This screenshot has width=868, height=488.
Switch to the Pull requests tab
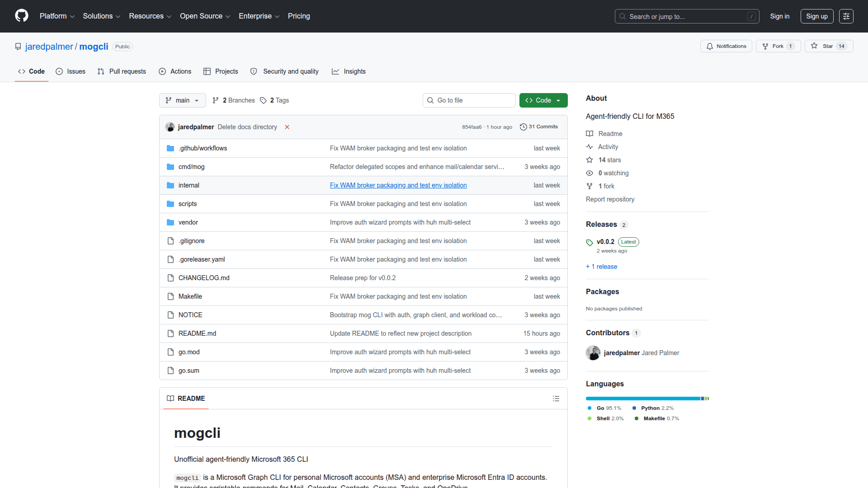coord(122,71)
